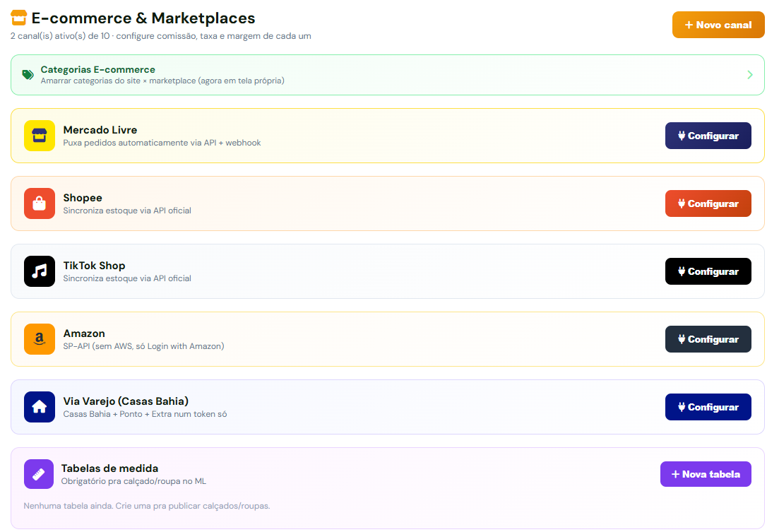Click the orange Amazon logo icon

(39, 338)
